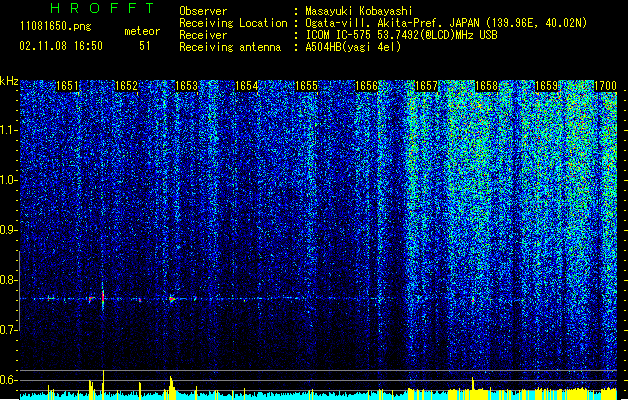Click the strong meteor echo just before 1652
This screenshot has height=400, width=629.
click(103, 297)
